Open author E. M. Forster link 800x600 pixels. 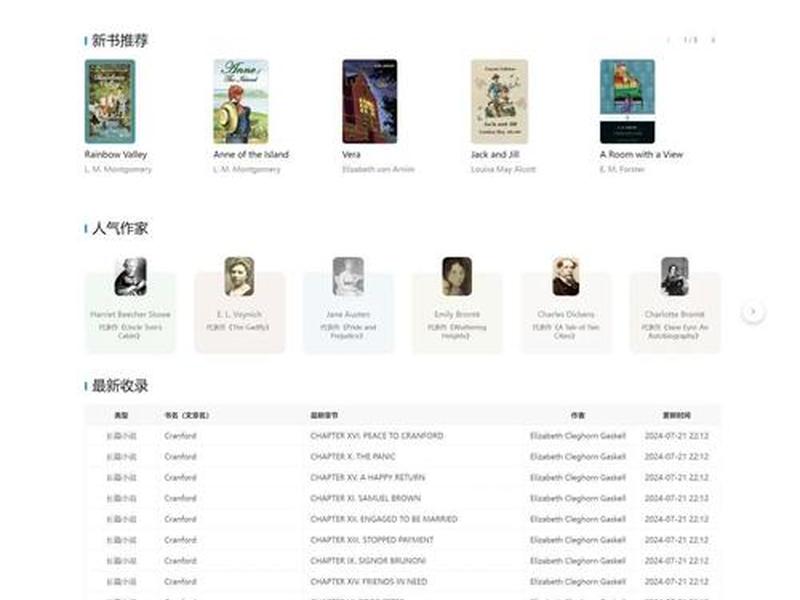(622, 169)
